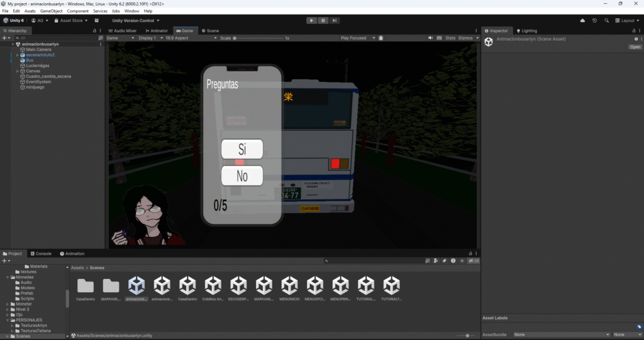Switch to the Scene tab
Screen dimensions: 644x340
pos(209,30)
